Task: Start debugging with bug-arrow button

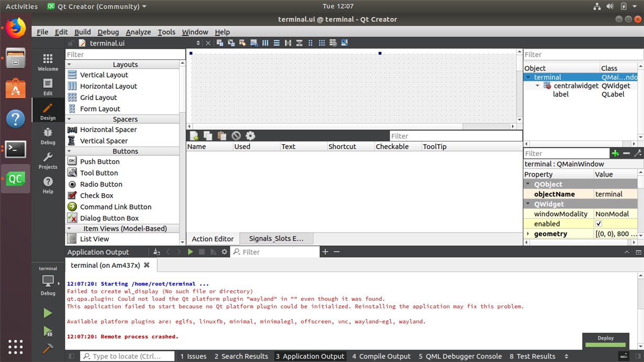Action: pos(48,331)
